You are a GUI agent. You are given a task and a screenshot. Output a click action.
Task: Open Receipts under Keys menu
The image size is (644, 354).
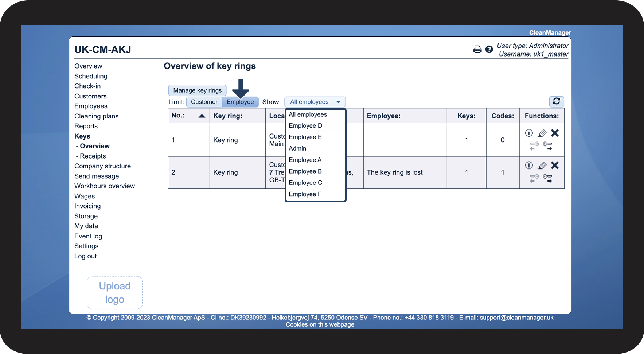(x=93, y=156)
